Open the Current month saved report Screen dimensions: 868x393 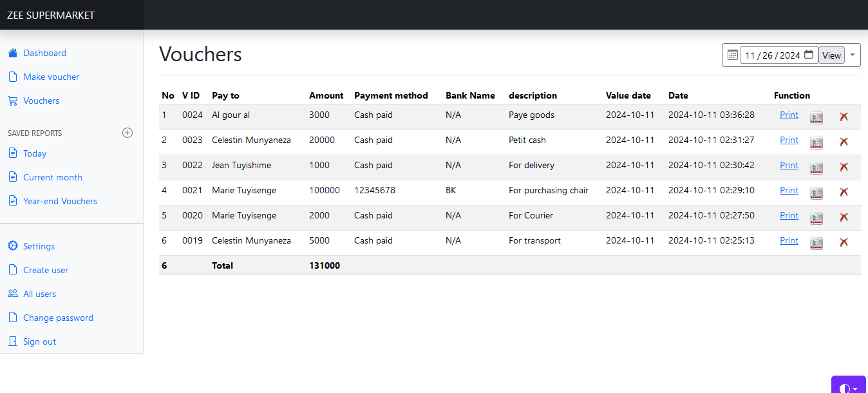click(x=52, y=177)
